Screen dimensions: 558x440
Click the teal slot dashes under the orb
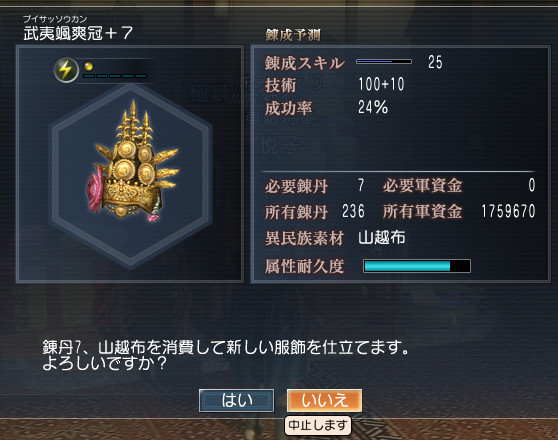point(115,76)
